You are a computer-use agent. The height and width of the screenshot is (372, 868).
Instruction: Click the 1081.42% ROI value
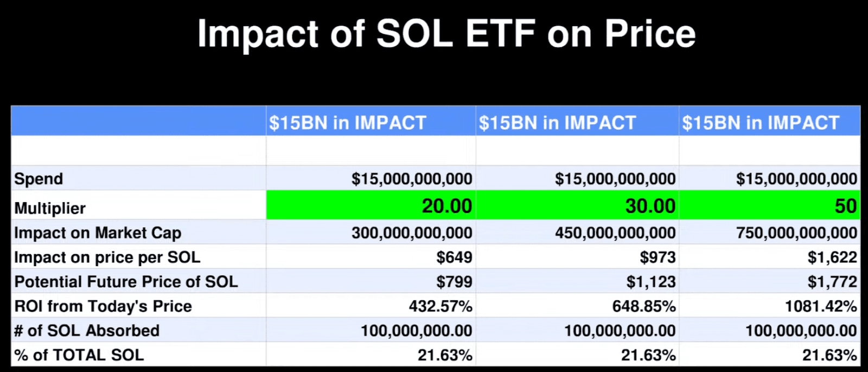821,306
